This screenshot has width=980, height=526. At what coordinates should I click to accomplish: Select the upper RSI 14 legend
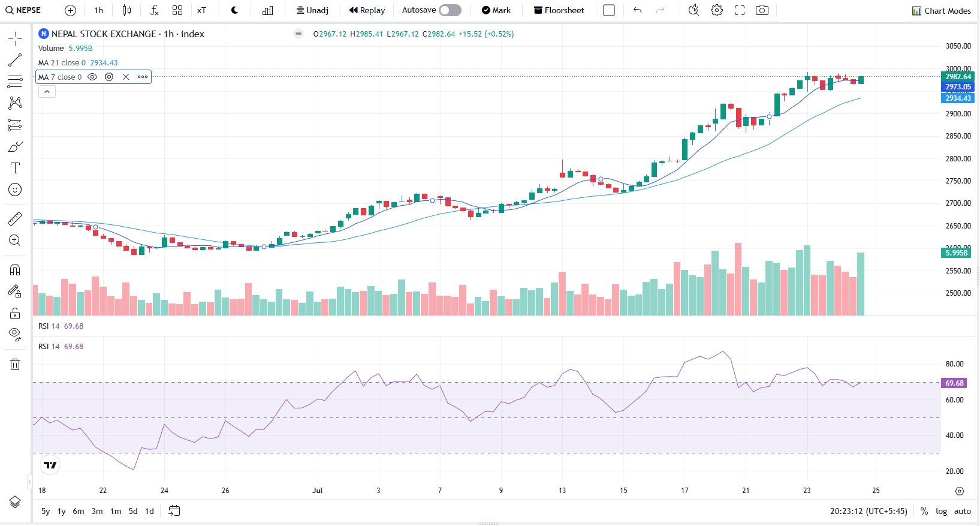[x=61, y=326]
